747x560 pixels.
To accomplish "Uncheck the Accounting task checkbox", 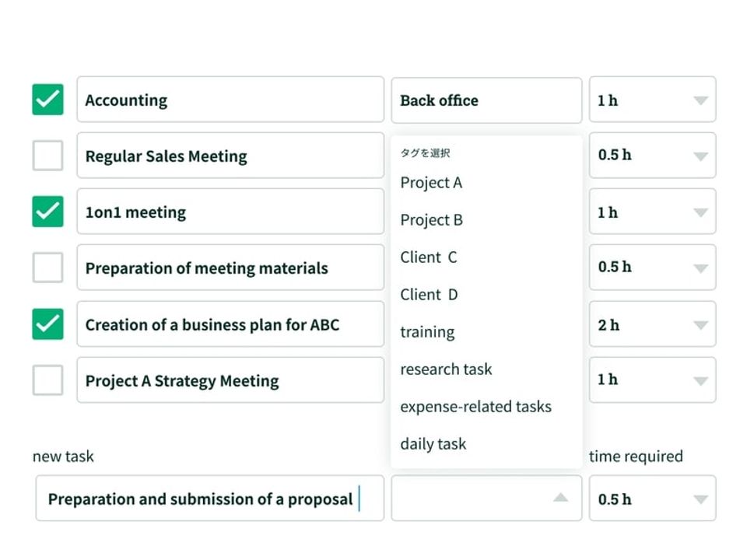I will pos(47,100).
